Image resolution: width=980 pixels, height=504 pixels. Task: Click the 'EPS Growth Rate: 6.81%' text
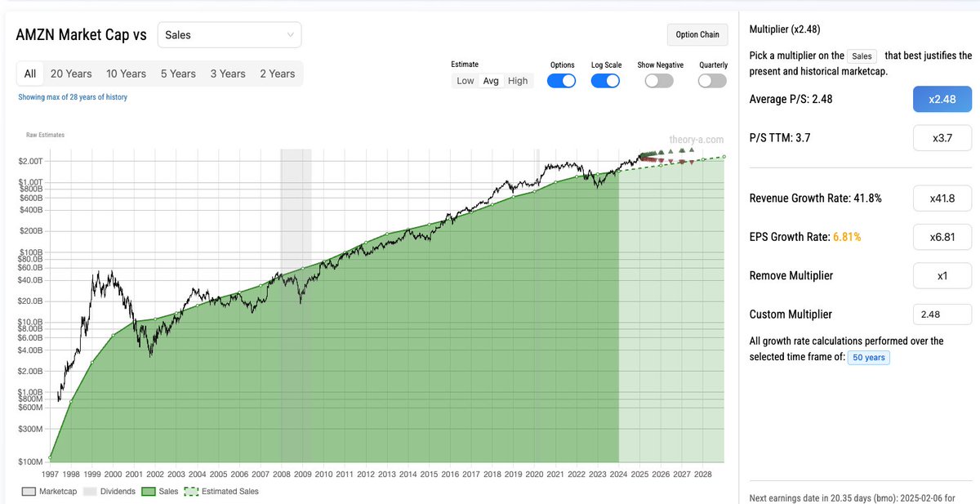click(x=804, y=236)
